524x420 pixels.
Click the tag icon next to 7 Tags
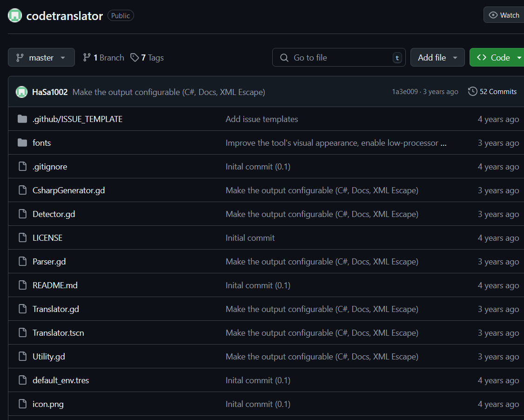(134, 58)
